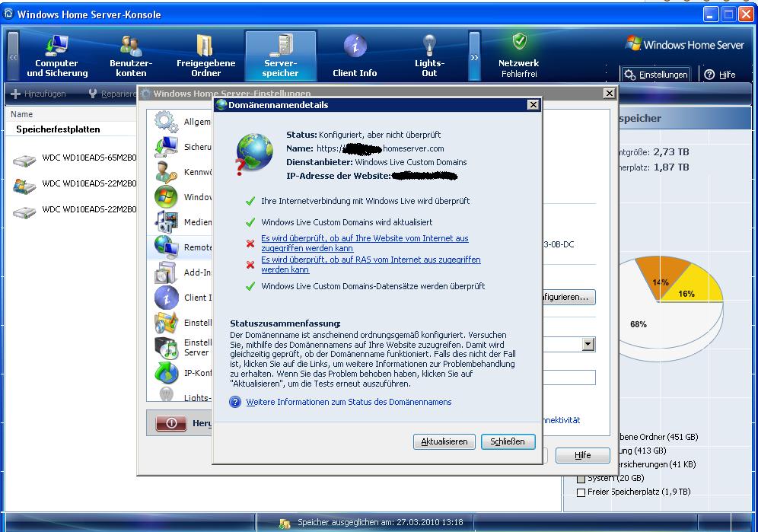Open the Add-Ins settings icon
This screenshot has width=758, height=532.
[167, 272]
